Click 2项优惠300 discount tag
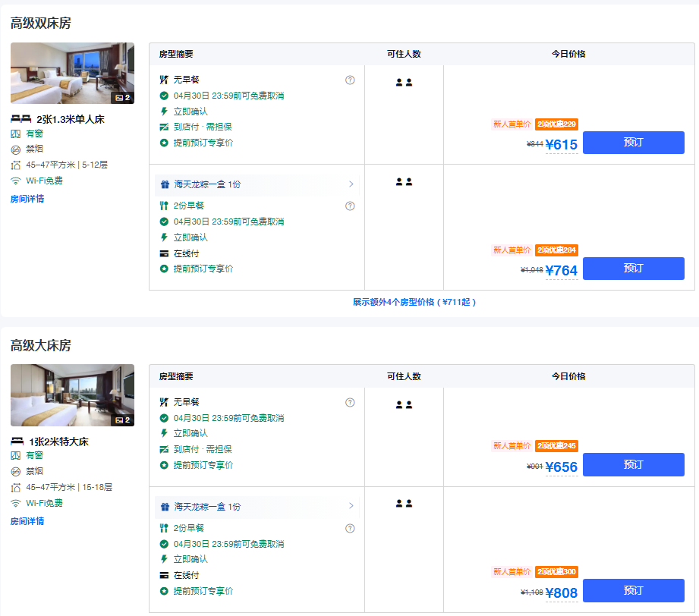Viewport: 699px width, 616px height. (556, 572)
